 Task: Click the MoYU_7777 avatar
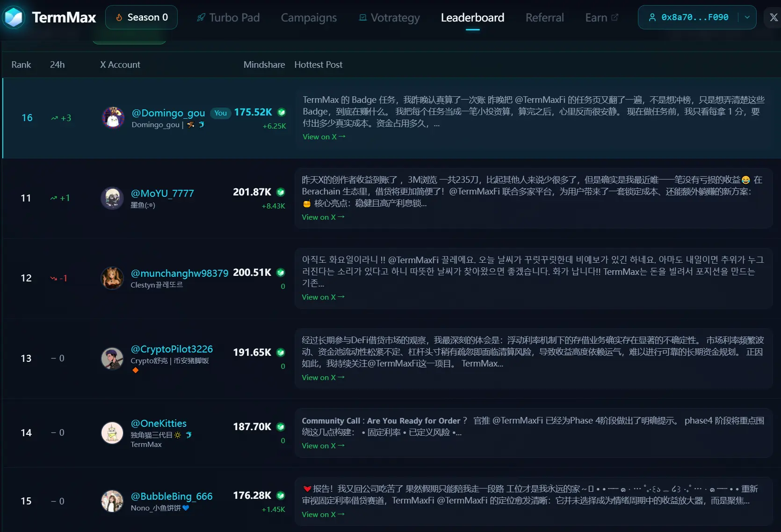point(112,198)
